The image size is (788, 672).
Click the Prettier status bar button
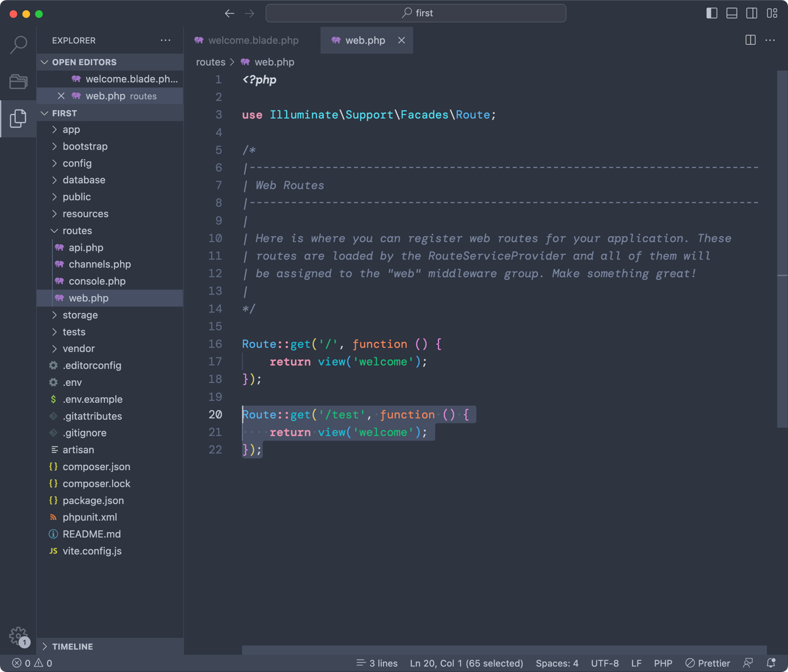(x=708, y=663)
